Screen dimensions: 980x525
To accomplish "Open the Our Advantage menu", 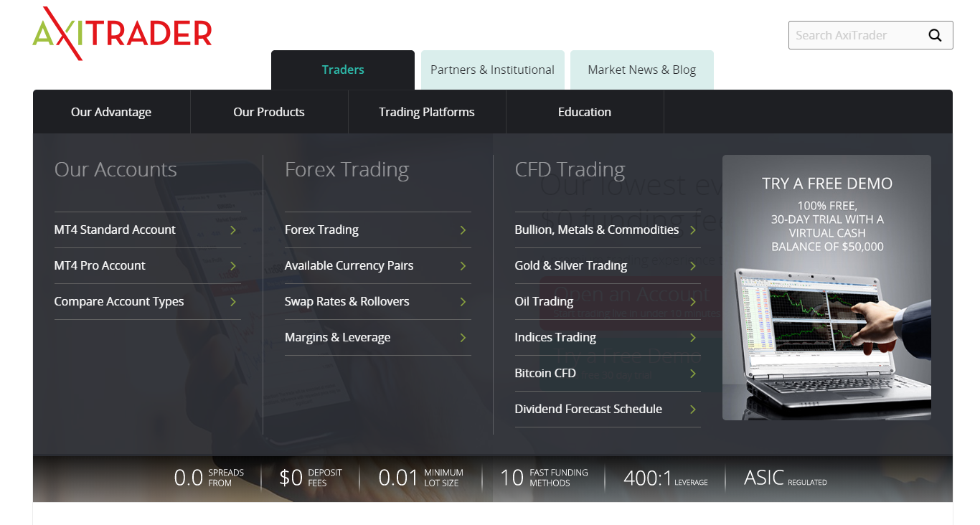I will [x=111, y=112].
